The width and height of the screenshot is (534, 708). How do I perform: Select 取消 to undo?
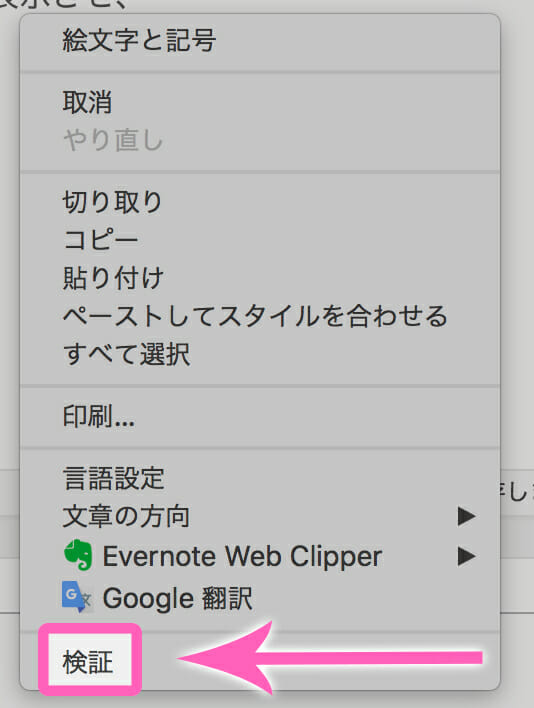87,102
